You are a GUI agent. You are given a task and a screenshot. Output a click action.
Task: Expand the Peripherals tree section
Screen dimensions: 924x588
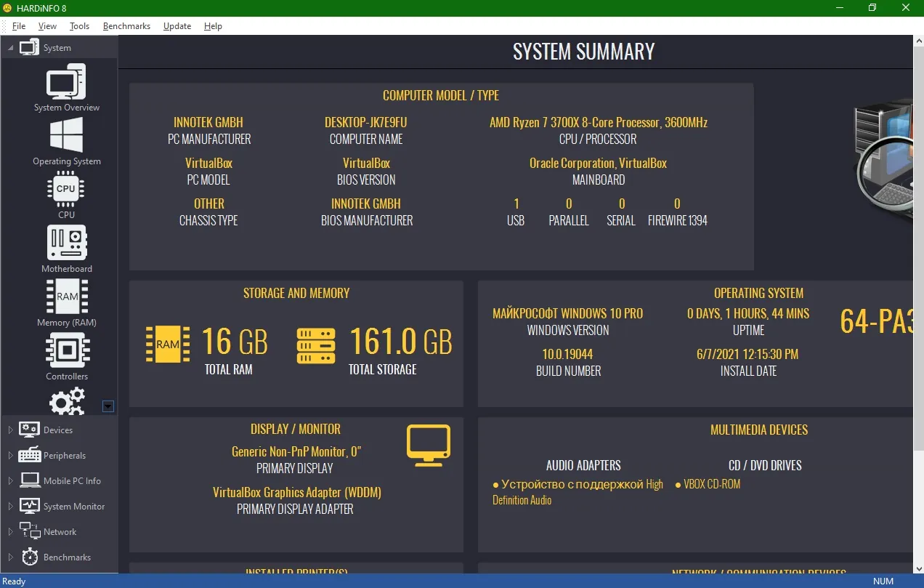pos(10,456)
